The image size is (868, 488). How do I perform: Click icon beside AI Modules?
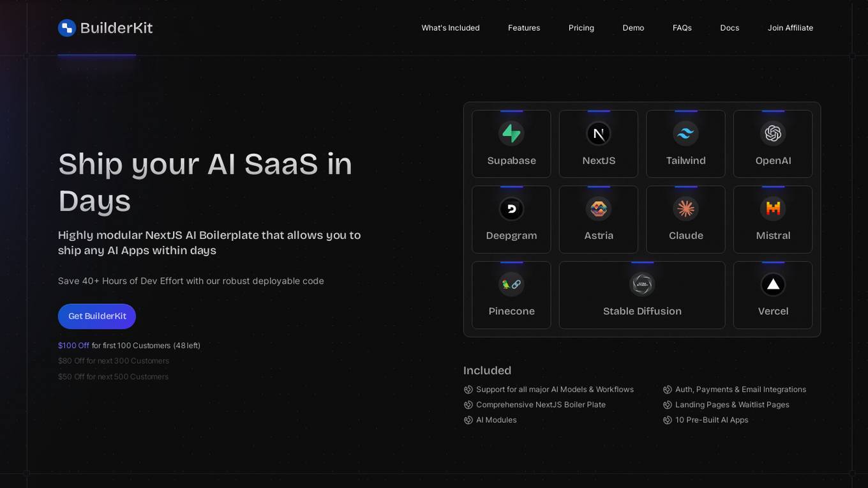tap(468, 420)
